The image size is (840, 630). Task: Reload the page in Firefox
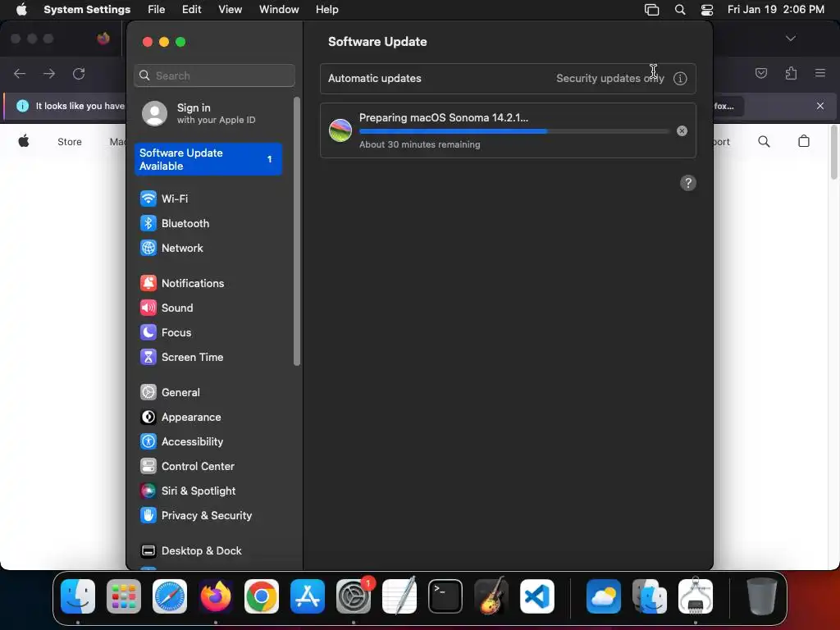pyautogui.click(x=79, y=74)
